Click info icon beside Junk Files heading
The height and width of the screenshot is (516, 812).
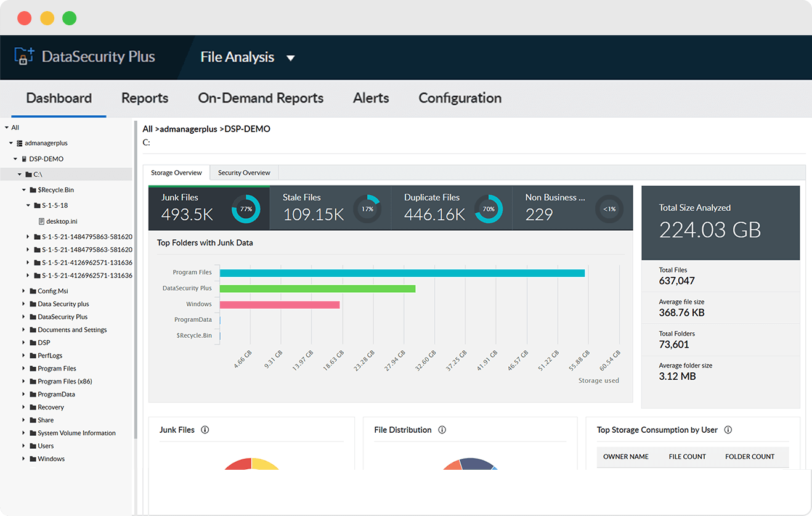tap(205, 430)
